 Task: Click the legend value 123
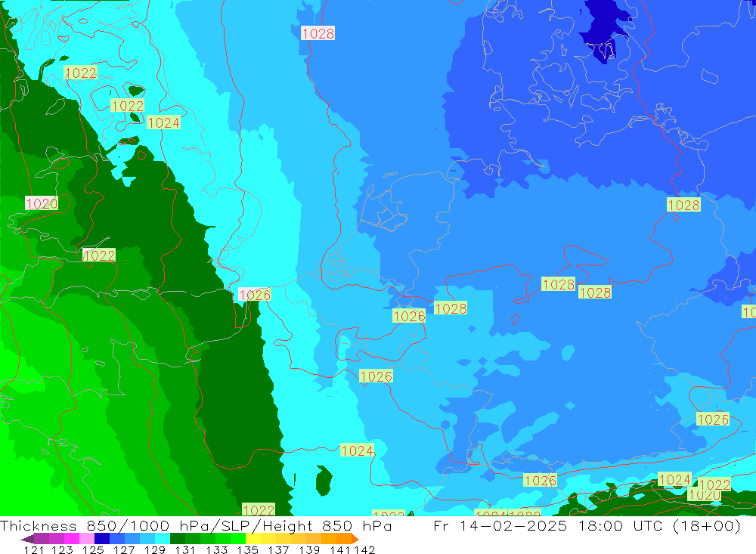(62, 549)
